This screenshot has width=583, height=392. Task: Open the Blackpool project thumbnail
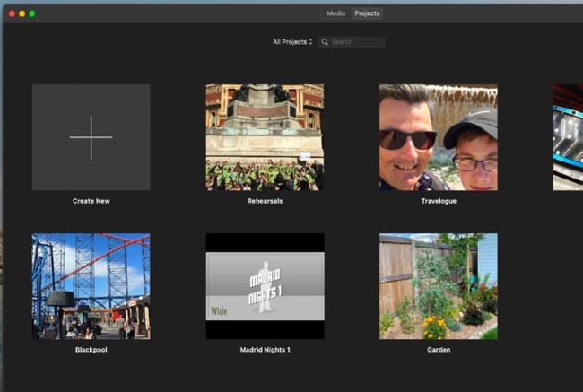tap(91, 286)
